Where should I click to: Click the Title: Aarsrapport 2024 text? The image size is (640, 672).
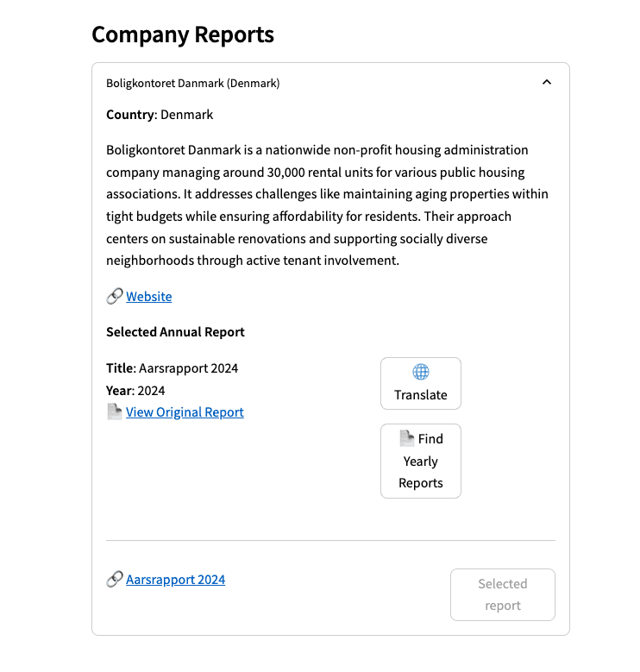(172, 368)
